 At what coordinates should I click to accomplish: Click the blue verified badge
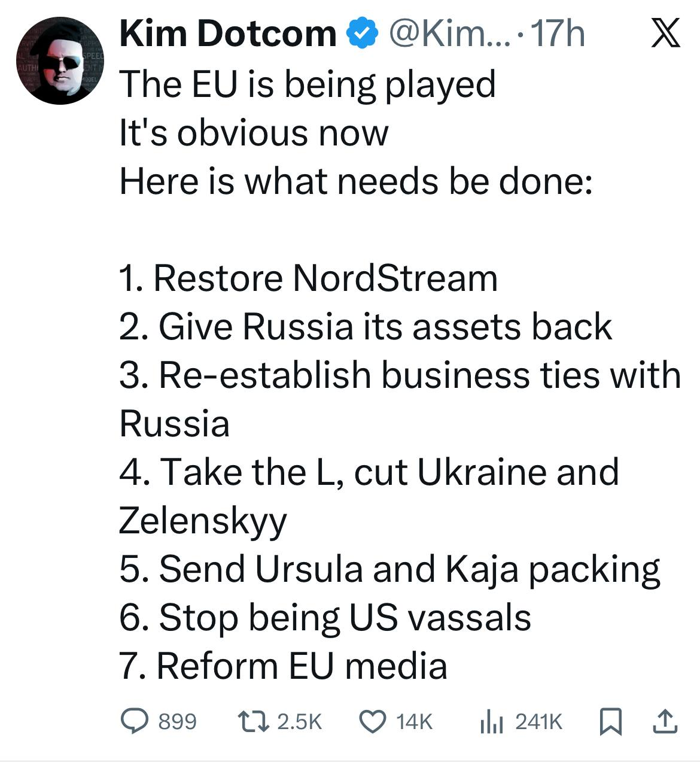(363, 34)
